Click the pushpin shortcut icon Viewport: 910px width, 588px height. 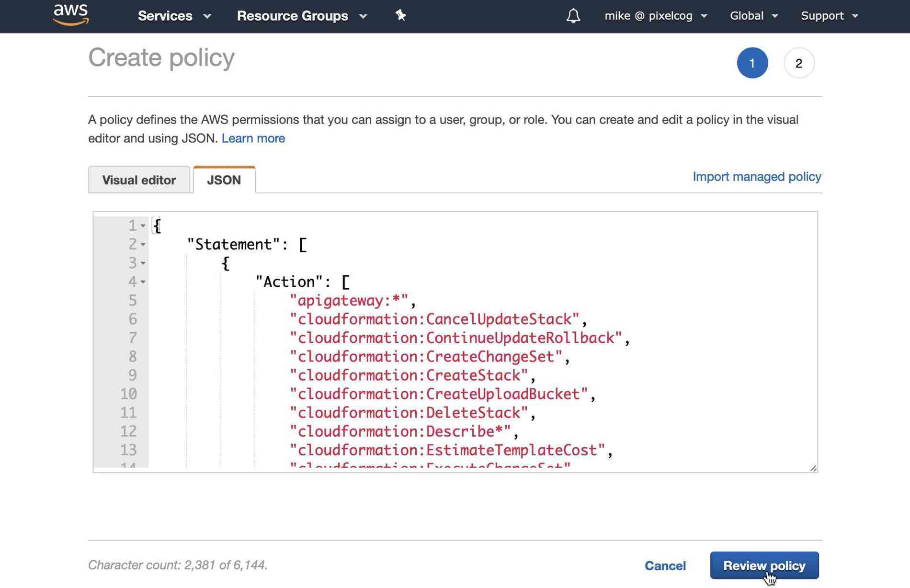click(x=401, y=15)
